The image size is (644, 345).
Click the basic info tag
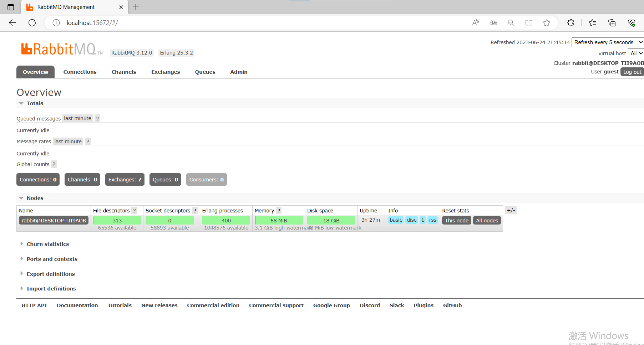point(396,220)
